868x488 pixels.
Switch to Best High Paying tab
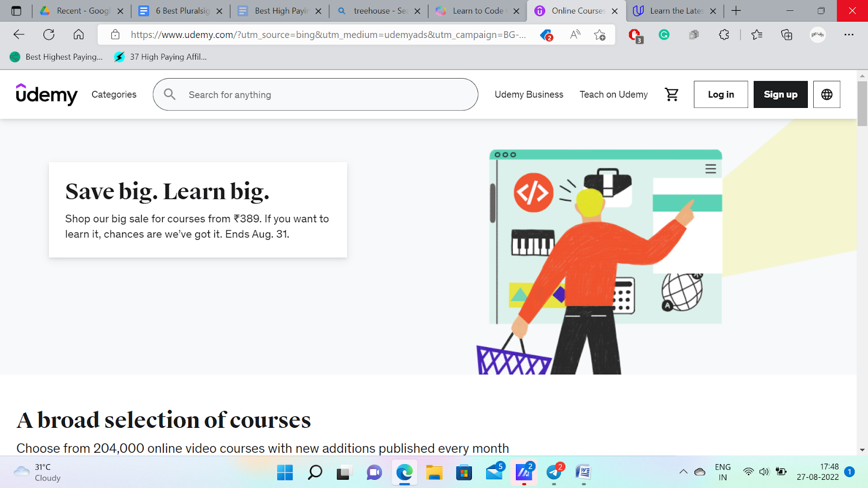pyautogui.click(x=280, y=11)
